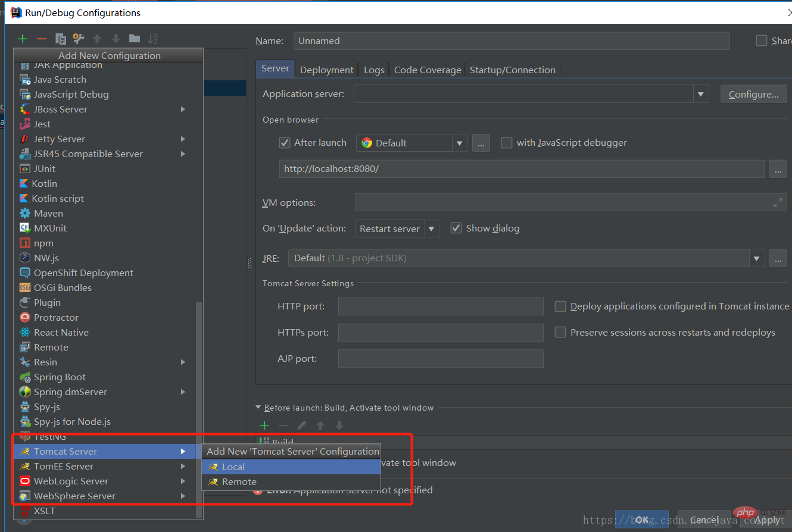Add a before-launch task with the green plus
This screenshot has width=792, height=532.
264,425
